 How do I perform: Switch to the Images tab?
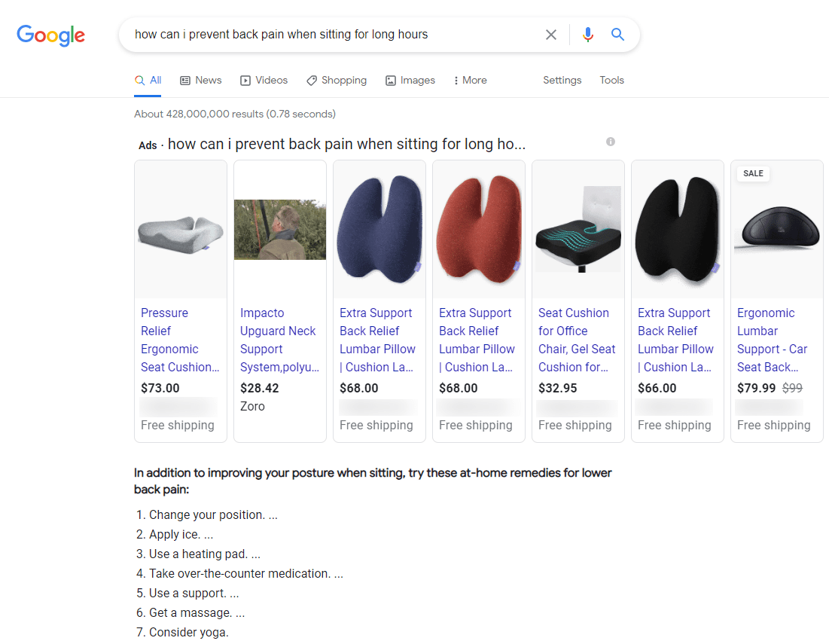point(410,81)
